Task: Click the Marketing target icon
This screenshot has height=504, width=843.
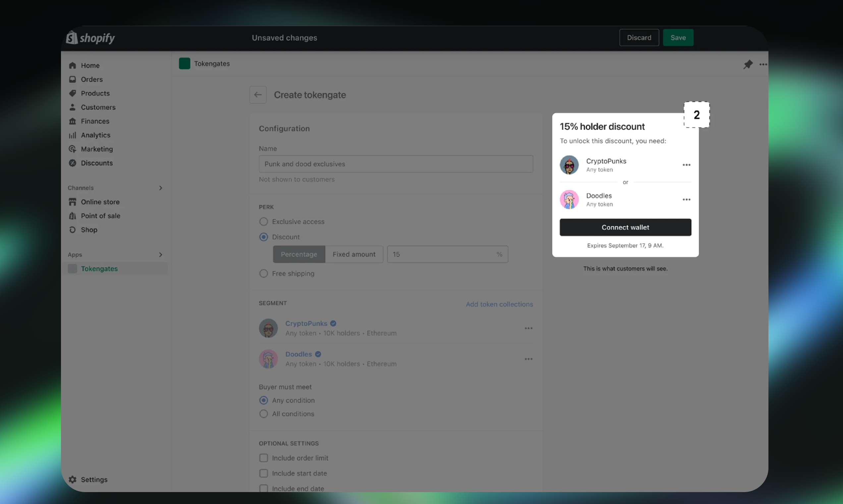Action: click(72, 149)
